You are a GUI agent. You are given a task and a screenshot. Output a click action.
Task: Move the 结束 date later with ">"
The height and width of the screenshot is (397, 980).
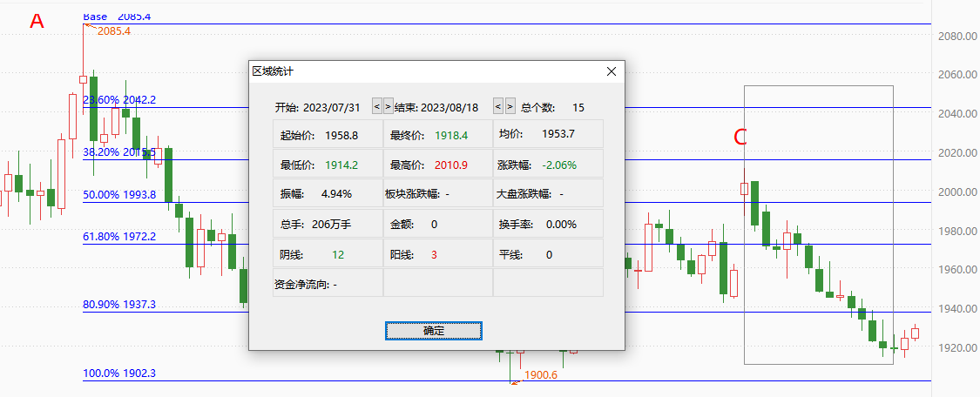[510, 107]
